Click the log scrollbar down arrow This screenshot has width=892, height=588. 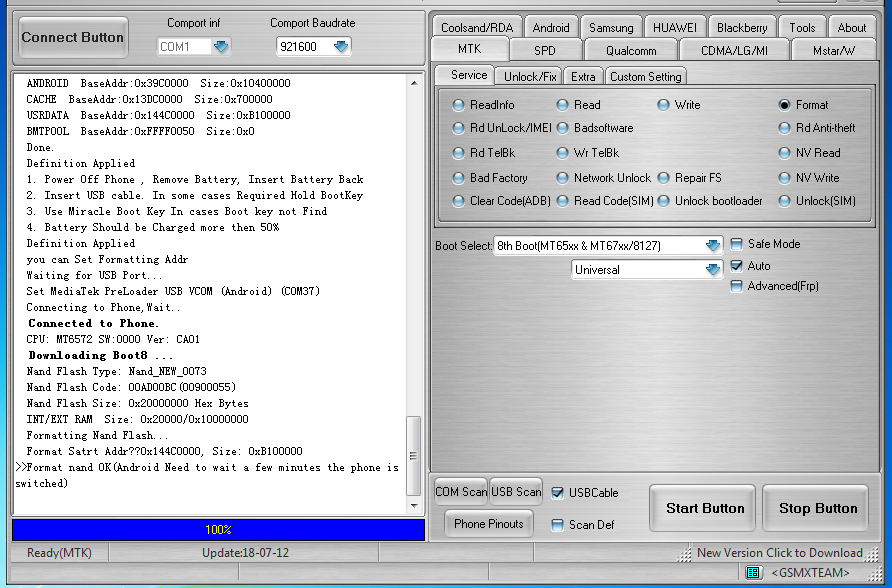tap(414, 505)
